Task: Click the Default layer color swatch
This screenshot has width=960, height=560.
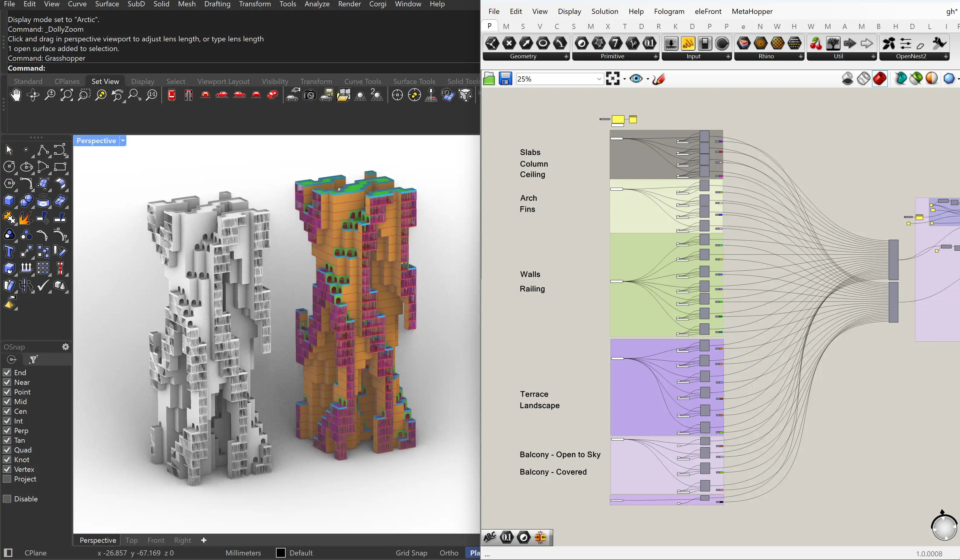Action: coord(281,553)
